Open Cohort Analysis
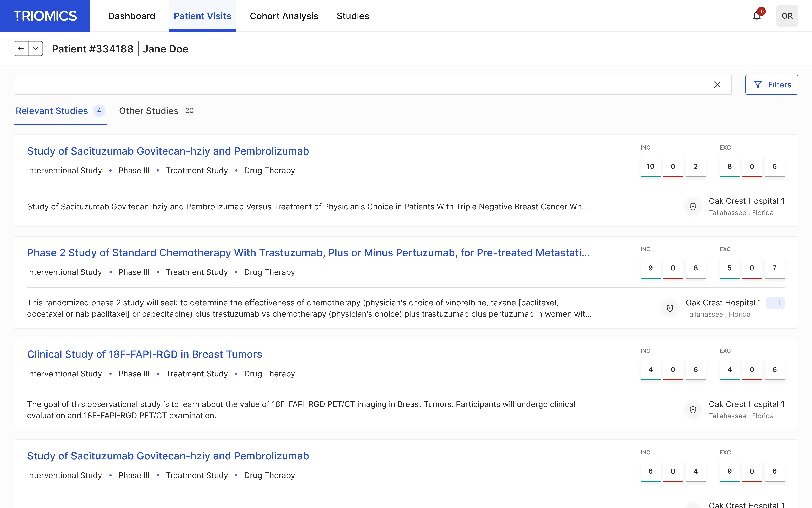Screen dimensions: 812x508 pyautogui.click(x=284, y=16)
